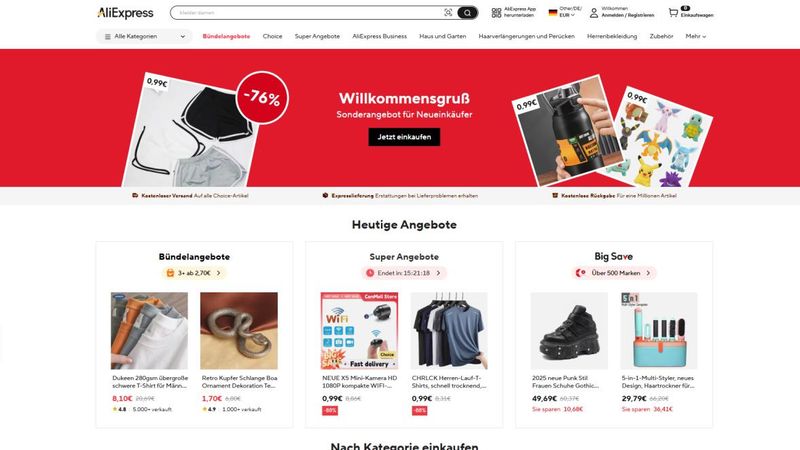Click the user account profile icon
800x450 pixels.
click(x=594, y=13)
